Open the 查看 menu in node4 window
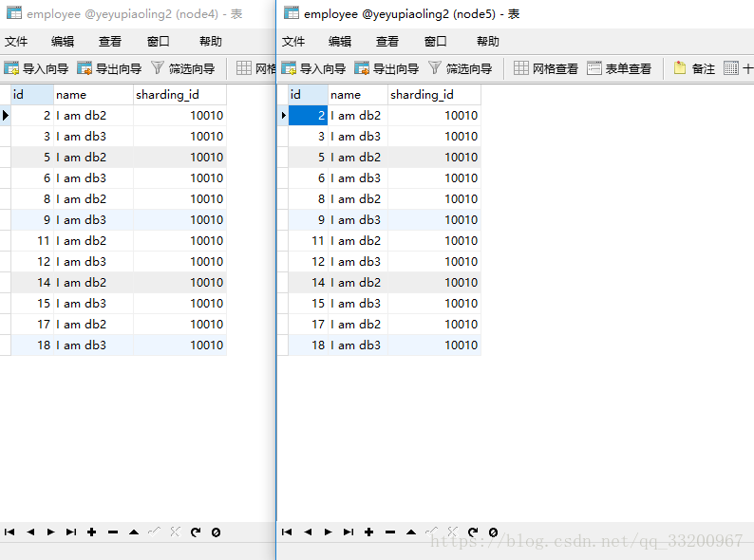Screen dimensions: 754x560 coord(110,42)
